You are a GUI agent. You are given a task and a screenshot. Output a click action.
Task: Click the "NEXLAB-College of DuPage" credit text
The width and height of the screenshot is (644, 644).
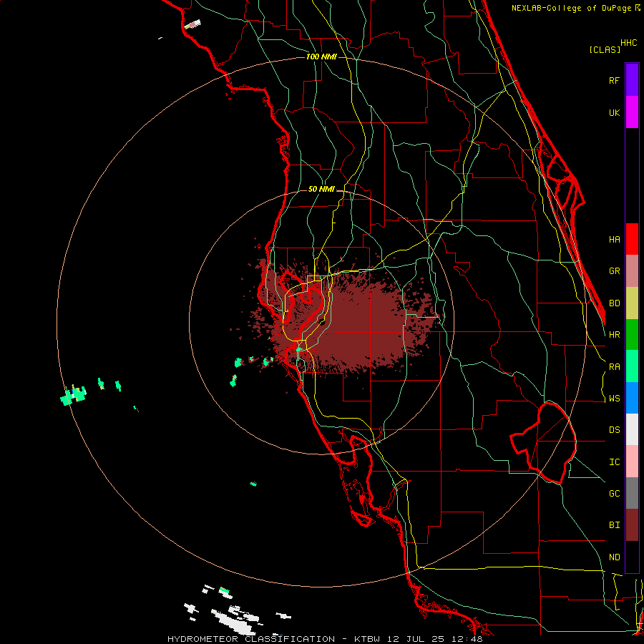[x=572, y=8]
